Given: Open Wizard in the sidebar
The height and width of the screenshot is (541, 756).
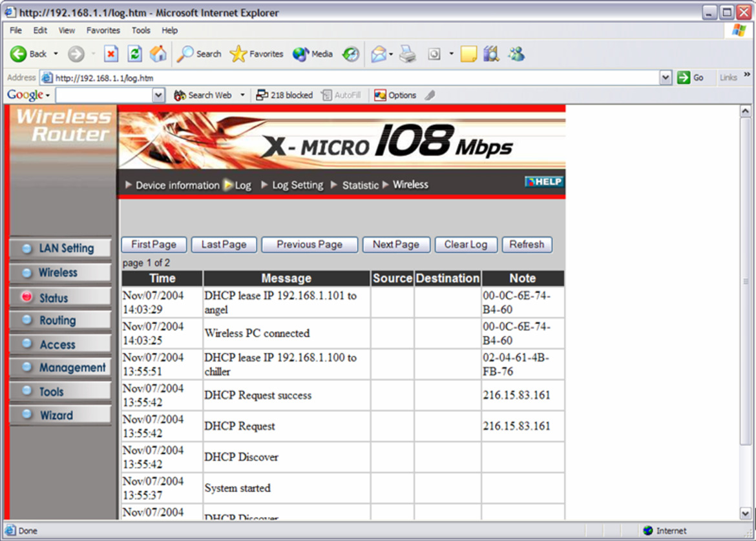Looking at the screenshot, I should click(x=60, y=414).
